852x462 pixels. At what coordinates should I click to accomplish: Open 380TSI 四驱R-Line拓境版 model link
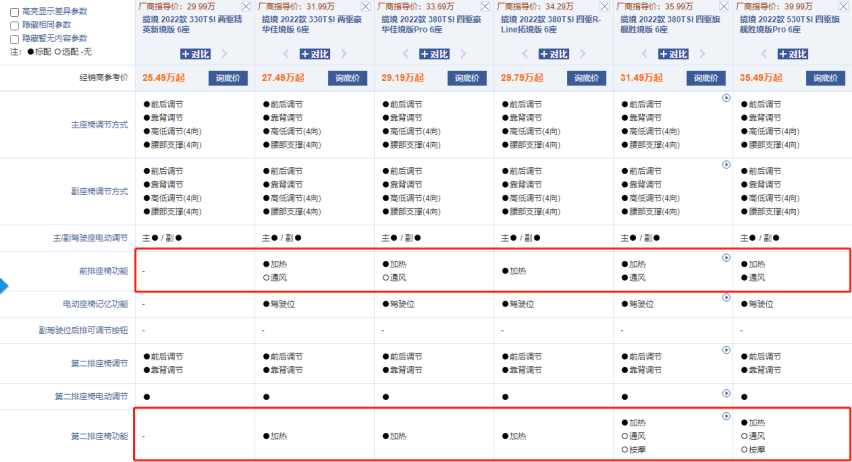(551, 24)
